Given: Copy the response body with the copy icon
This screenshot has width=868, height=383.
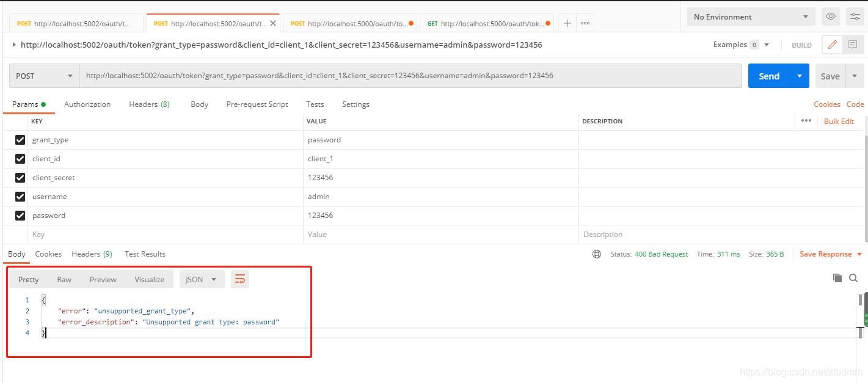Looking at the screenshot, I should (x=837, y=278).
